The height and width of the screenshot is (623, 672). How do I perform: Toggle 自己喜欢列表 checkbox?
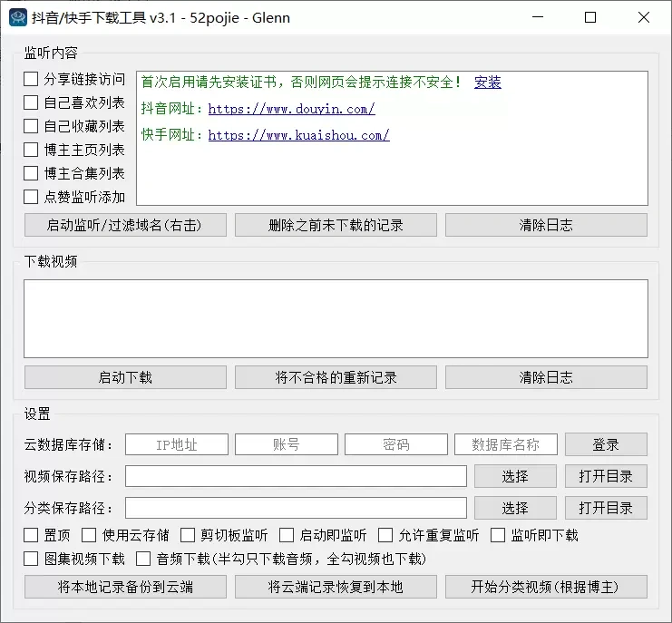(32, 102)
